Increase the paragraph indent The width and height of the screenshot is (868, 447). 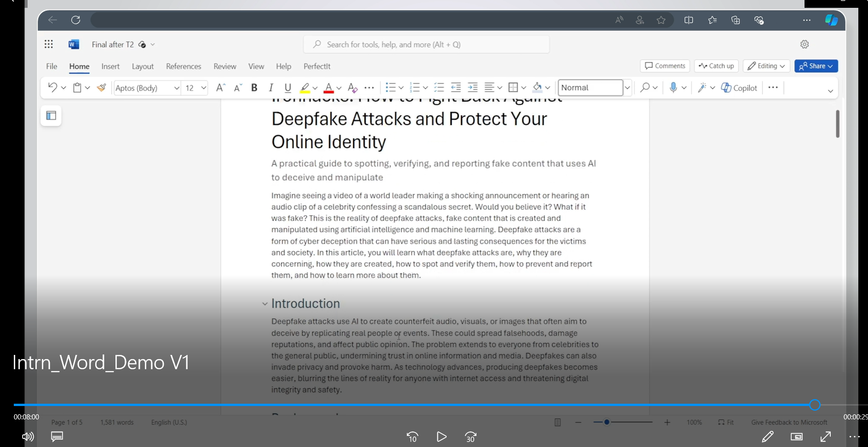click(472, 87)
